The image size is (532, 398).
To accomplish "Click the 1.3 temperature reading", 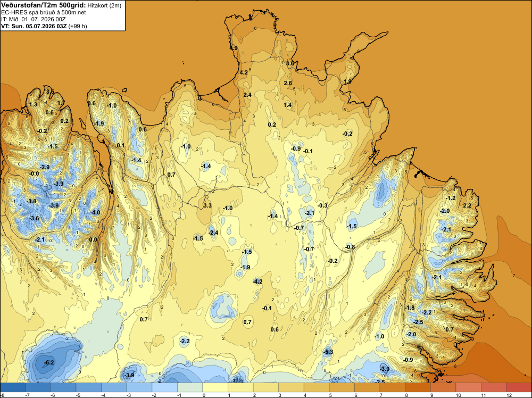I will pyautogui.click(x=33, y=104).
